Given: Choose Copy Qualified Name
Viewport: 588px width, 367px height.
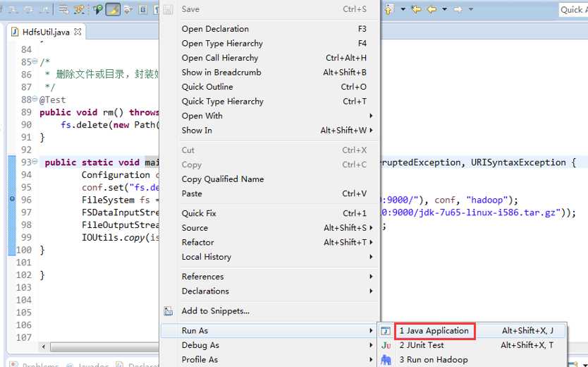Looking at the screenshot, I should (x=269, y=179).
